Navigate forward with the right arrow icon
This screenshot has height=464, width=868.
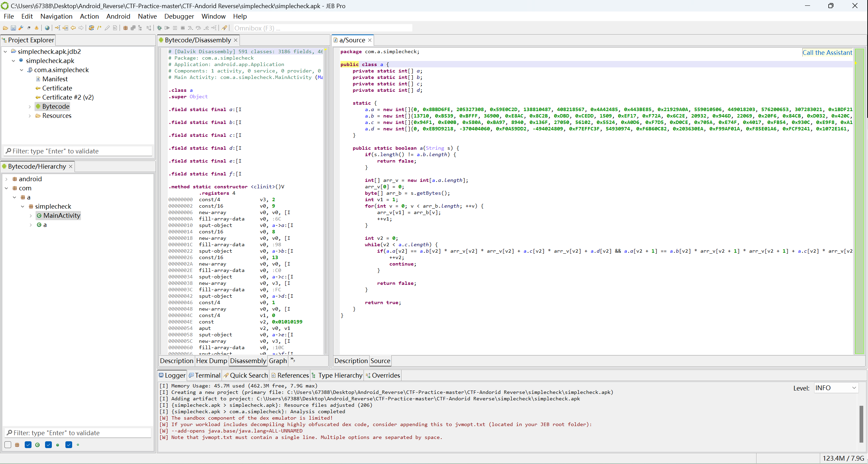81,28
